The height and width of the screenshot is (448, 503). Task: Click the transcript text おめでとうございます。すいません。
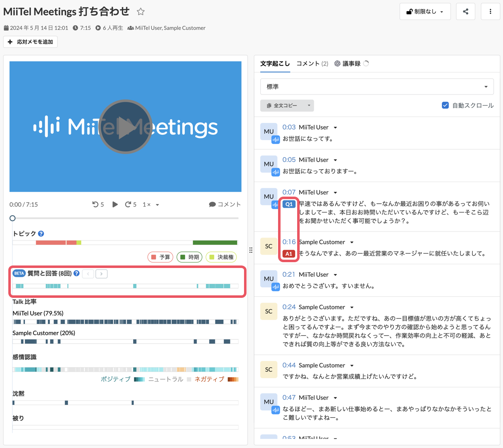(329, 286)
